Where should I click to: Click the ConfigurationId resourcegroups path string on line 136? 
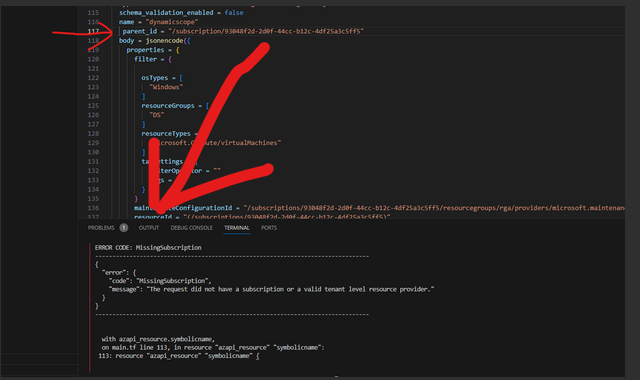click(x=434, y=208)
